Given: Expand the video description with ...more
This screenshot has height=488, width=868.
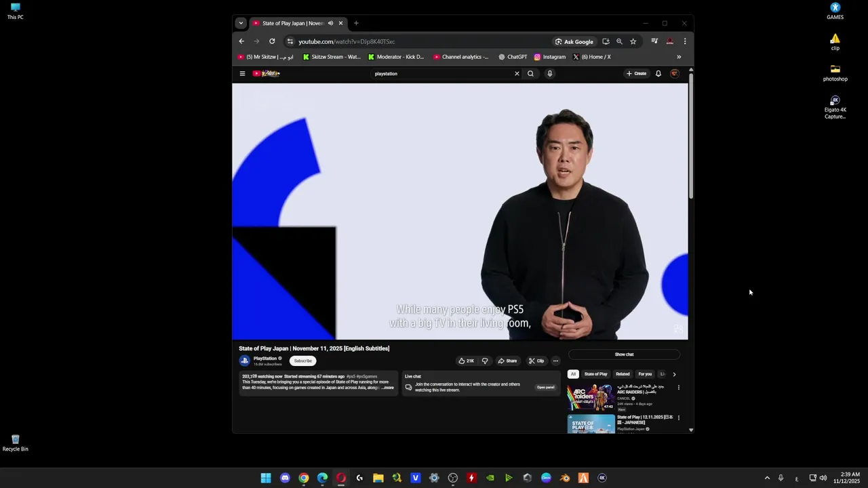Looking at the screenshot, I should click(x=387, y=388).
